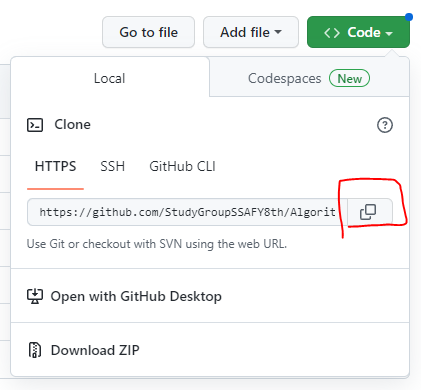The width and height of the screenshot is (421, 390).
Task: Click the Clone section heading text
Action: pyautogui.click(x=72, y=125)
